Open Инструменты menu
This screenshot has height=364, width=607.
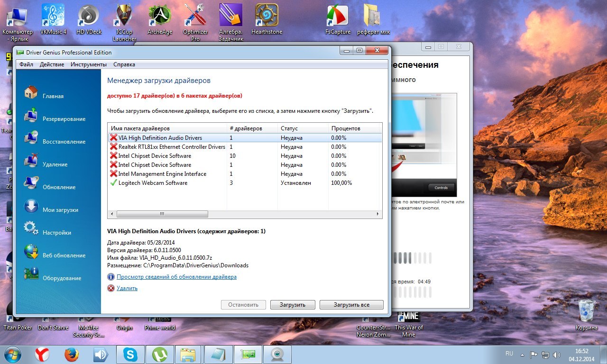click(x=89, y=64)
